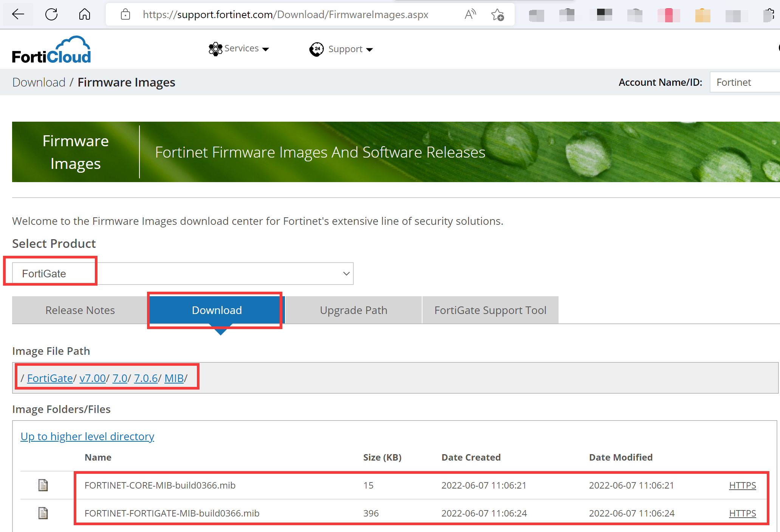The image size is (780, 532).
Task: Reload the page with refresh icon
Action: [x=51, y=14]
